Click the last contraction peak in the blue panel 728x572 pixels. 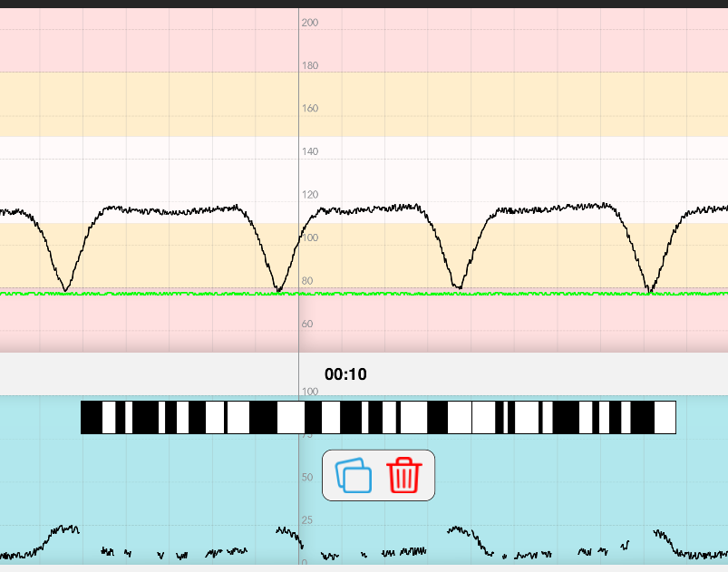657,532
